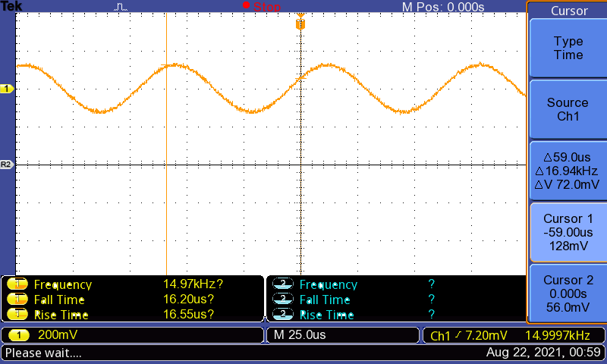Click the Ch2 Frequency badge icon
The height and width of the screenshot is (364, 607).
pyautogui.click(x=283, y=284)
